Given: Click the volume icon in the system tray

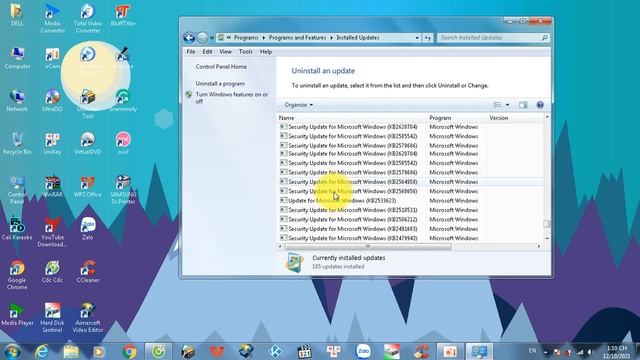Looking at the screenshot, I should [x=590, y=352].
